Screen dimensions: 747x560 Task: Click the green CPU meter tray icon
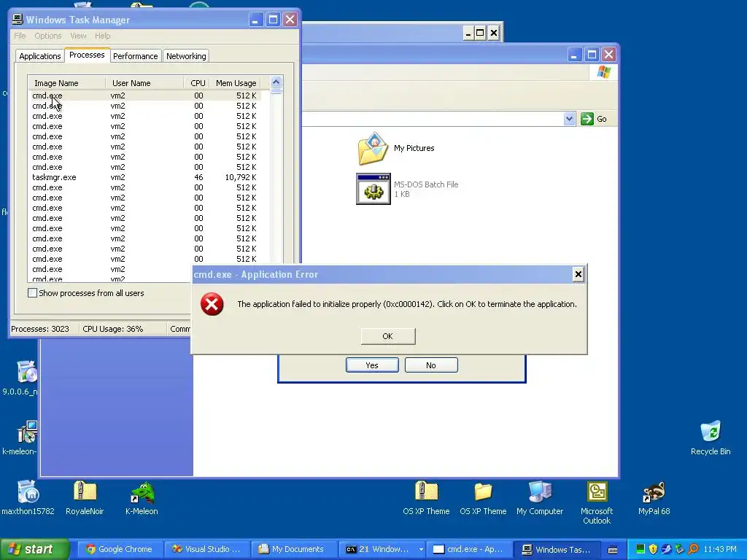click(x=640, y=549)
